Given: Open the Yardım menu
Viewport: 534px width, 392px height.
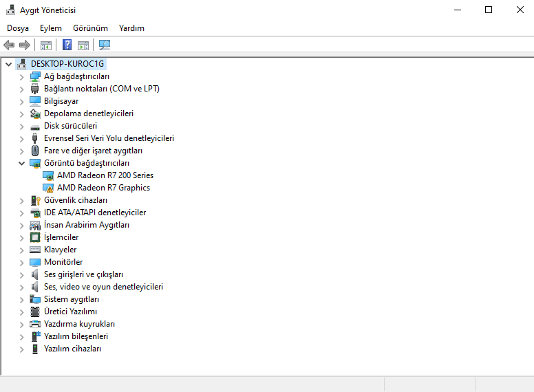Looking at the screenshot, I should [x=131, y=28].
